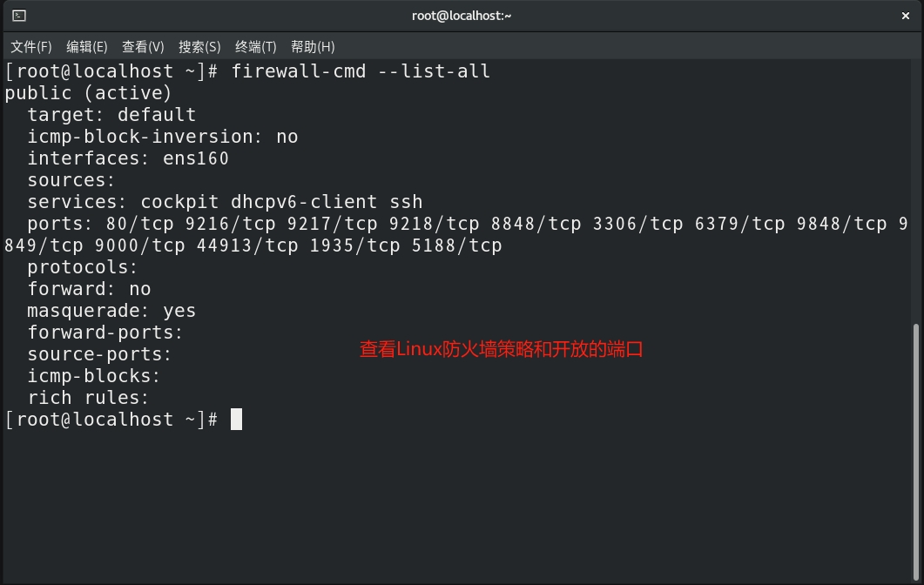Open the 终端(T) menu

256,46
